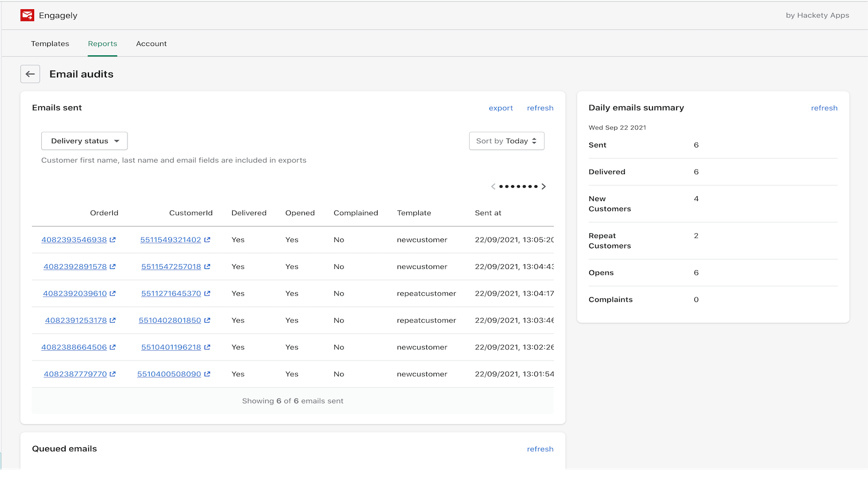Click external link icon next to order 4082392039610
Viewport: 868px width, 488px height.
[113, 293]
